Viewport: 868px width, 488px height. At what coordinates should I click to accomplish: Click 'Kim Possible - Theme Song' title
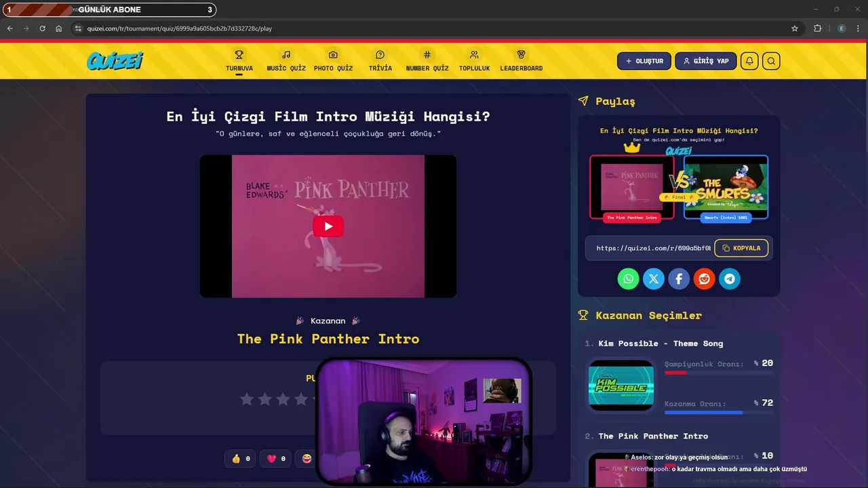pyautogui.click(x=660, y=344)
